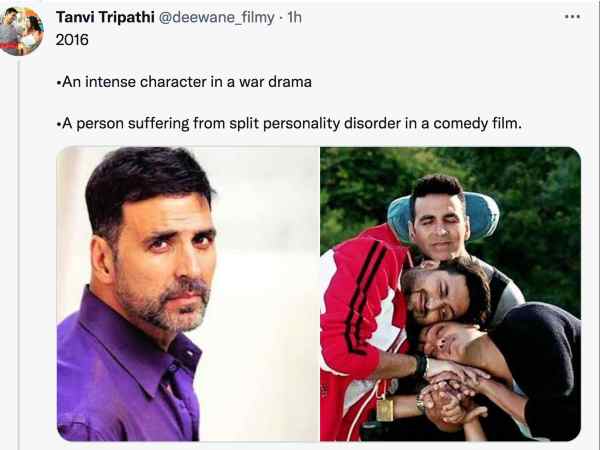Open the left photo of man in purple shirt
Screen dimensions: 600x450
(x=188, y=294)
